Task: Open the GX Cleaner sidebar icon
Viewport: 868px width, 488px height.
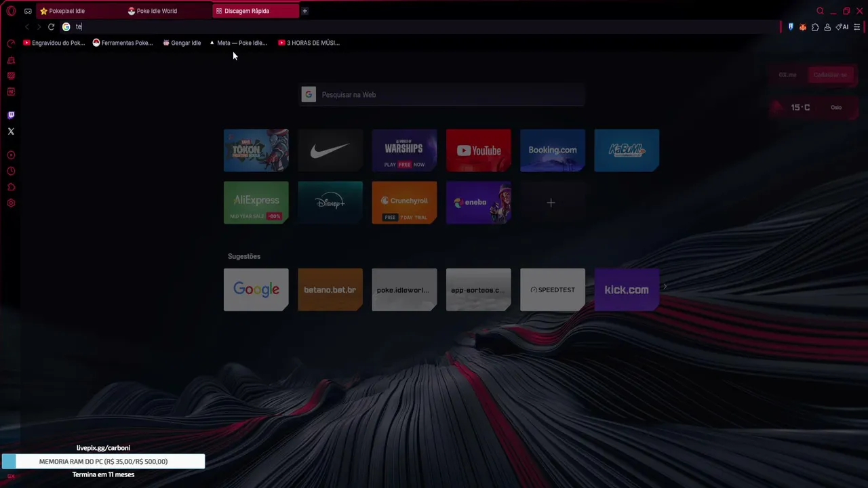Action: pos(11,60)
